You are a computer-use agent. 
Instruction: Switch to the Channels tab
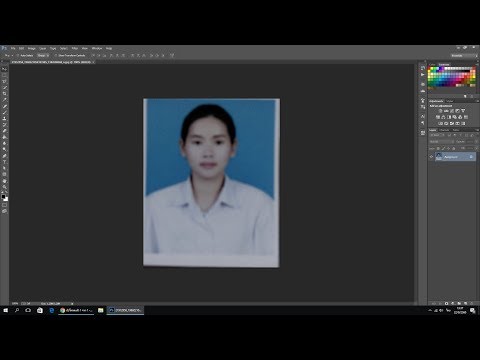pos(444,130)
